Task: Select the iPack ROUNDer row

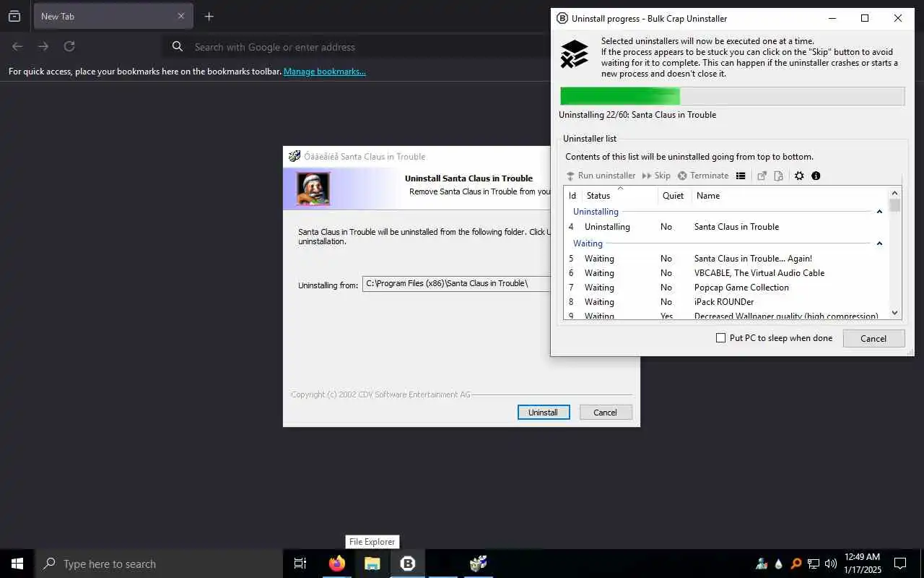Action: pyautogui.click(x=726, y=302)
